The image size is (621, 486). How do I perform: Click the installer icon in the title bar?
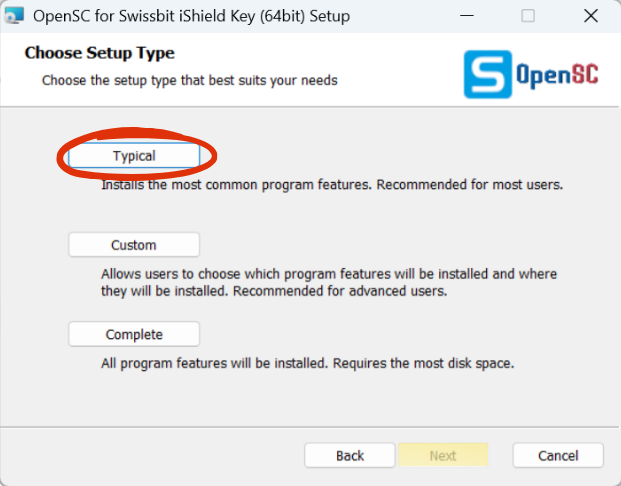point(15,16)
